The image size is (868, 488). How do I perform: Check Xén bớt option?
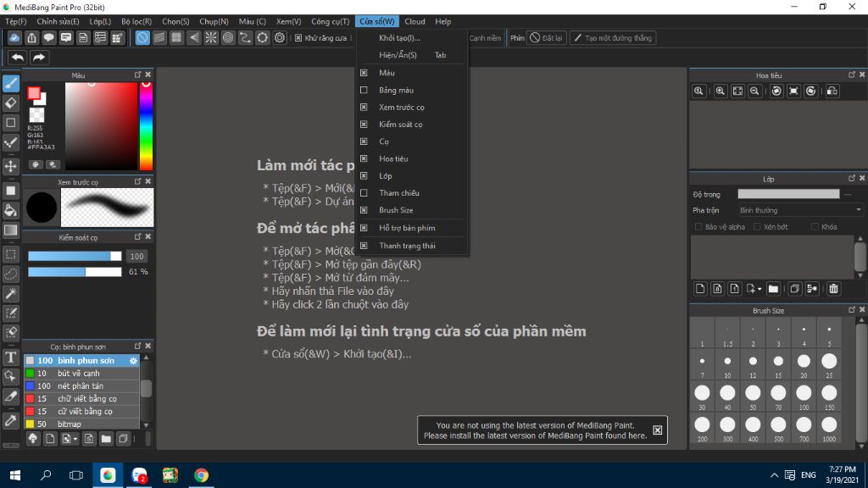pyautogui.click(x=757, y=227)
